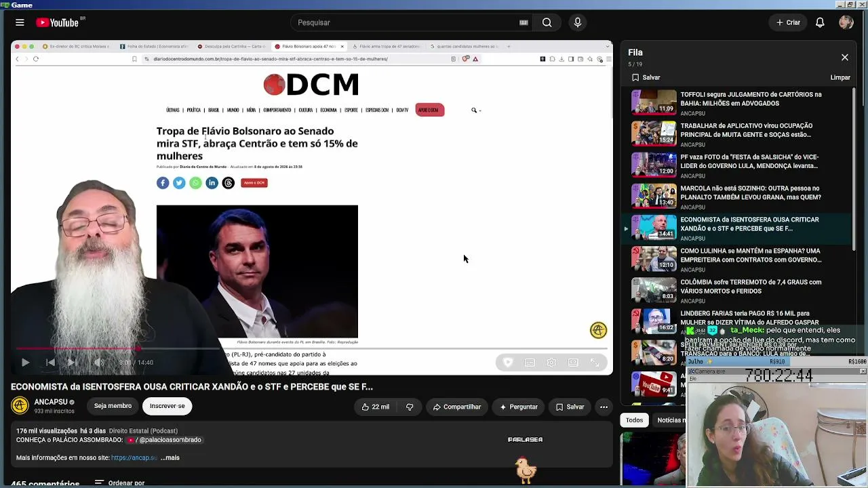Screen dimensions: 868x488
Task: Dislike the video with thumbs-down
Action: pos(410,407)
